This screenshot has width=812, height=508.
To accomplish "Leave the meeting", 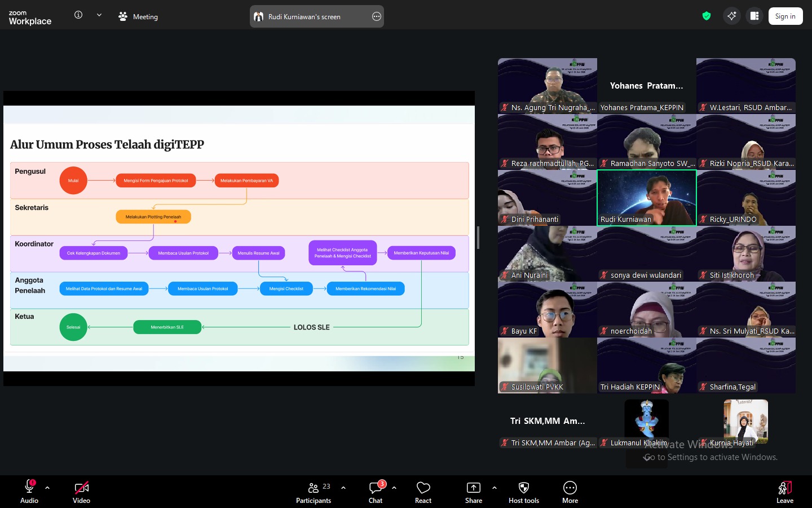I will tap(785, 492).
